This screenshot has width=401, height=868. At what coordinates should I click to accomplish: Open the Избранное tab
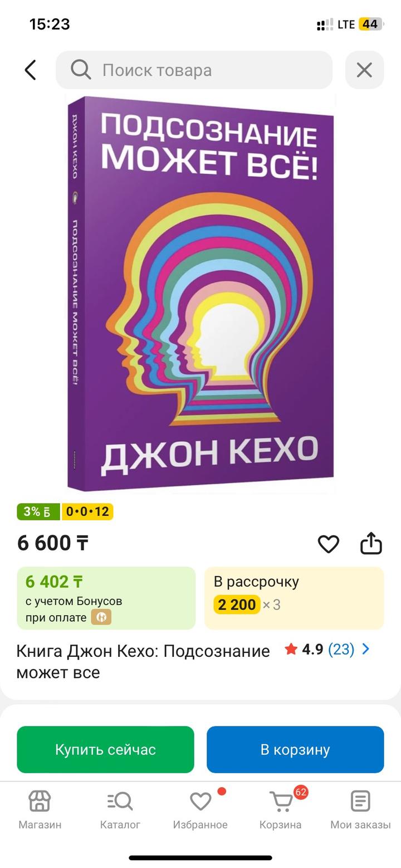200,810
